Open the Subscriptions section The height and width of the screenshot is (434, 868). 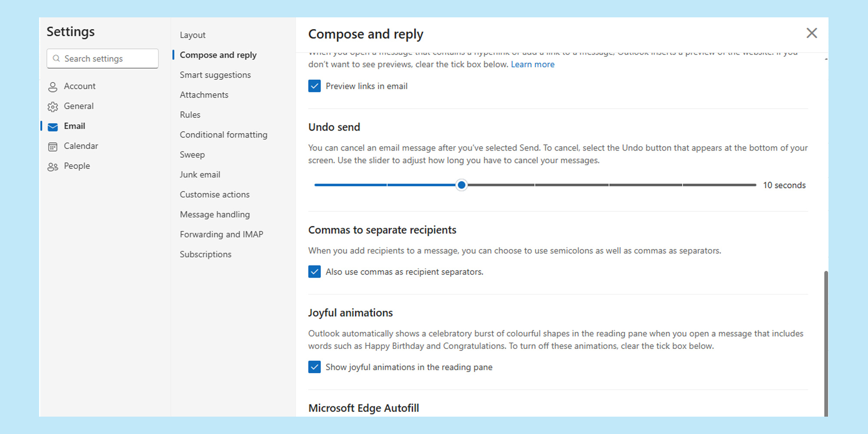(x=205, y=254)
